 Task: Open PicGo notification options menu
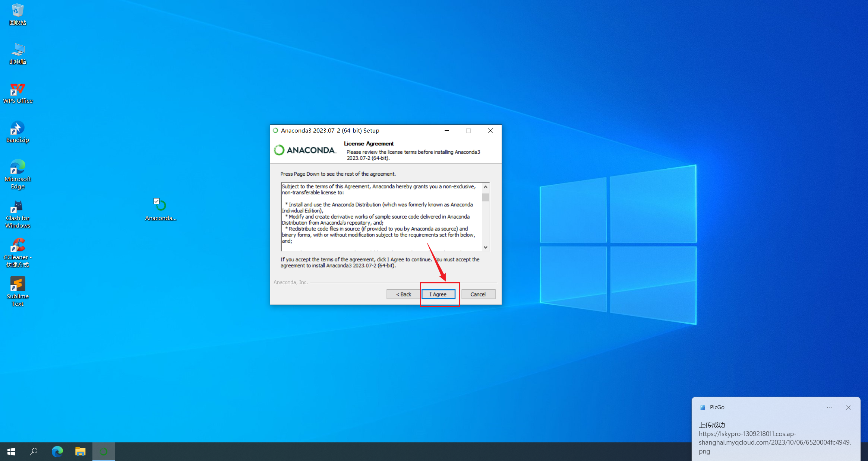[x=830, y=407]
